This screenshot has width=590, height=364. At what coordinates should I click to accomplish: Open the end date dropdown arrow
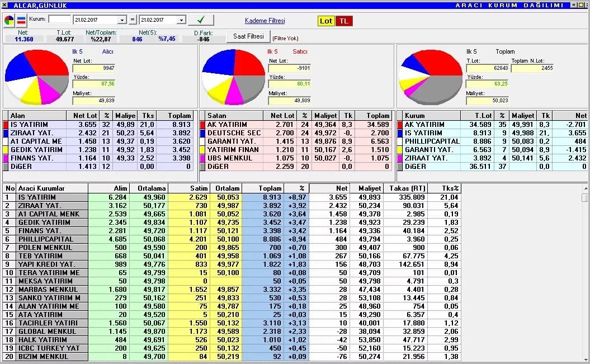point(181,20)
